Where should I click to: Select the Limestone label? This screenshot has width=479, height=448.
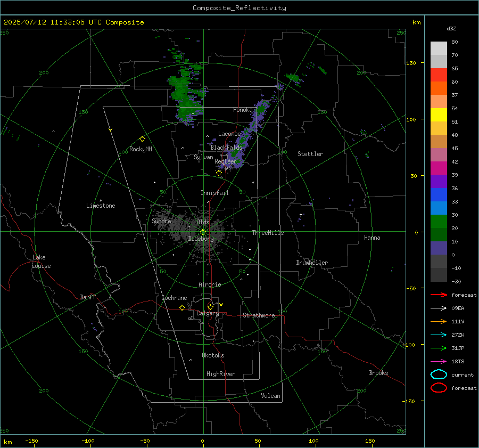tap(101, 206)
